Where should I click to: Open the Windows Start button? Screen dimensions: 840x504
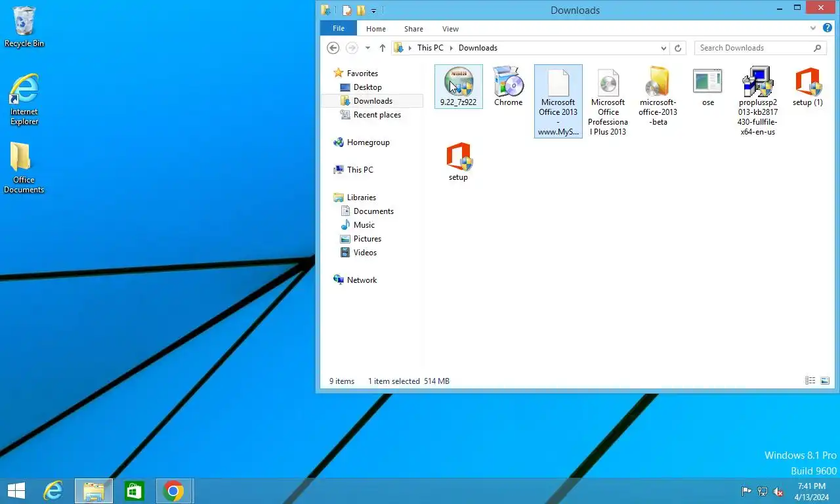click(x=16, y=491)
